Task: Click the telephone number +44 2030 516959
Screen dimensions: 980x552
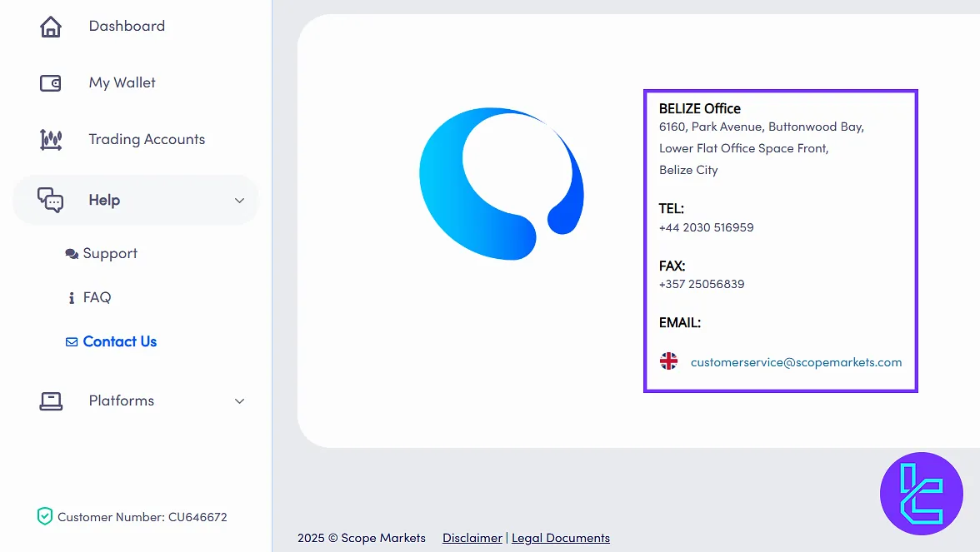Action: (x=706, y=227)
